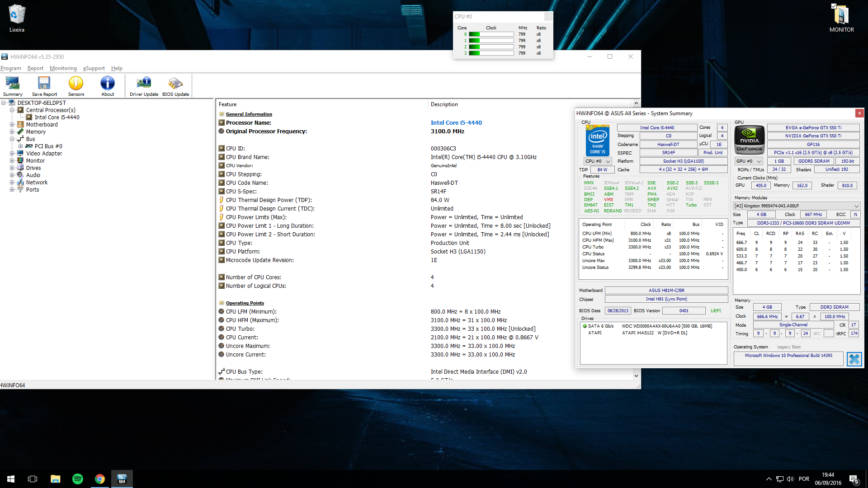Open the GPU #0 selector dropdown
The width and height of the screenshot is (868, 488).
[749, 161]
